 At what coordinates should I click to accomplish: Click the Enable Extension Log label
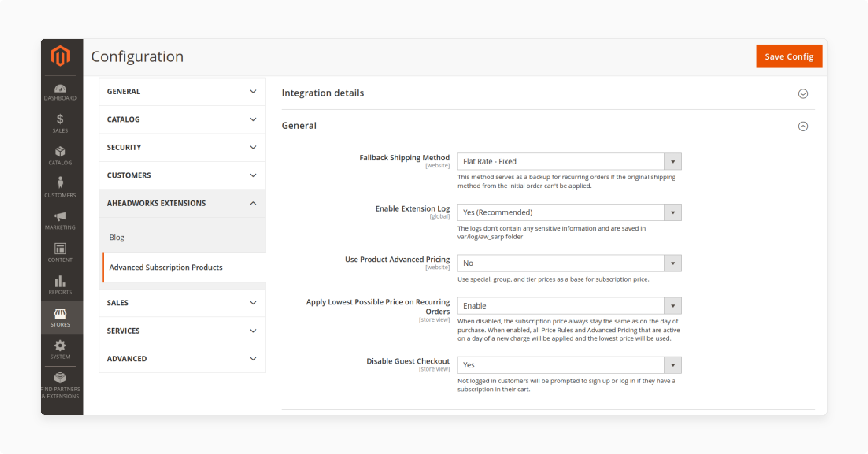(x=412, y=209)
